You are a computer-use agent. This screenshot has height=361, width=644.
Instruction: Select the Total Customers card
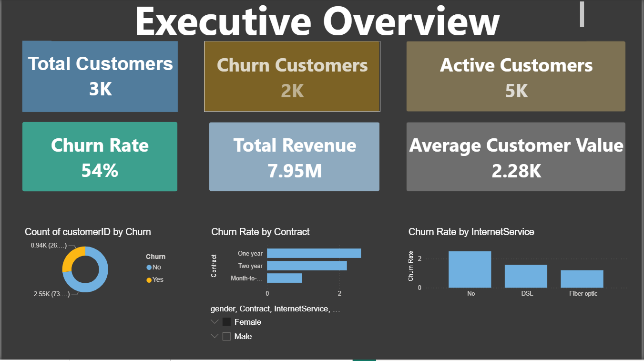point(100,76)
